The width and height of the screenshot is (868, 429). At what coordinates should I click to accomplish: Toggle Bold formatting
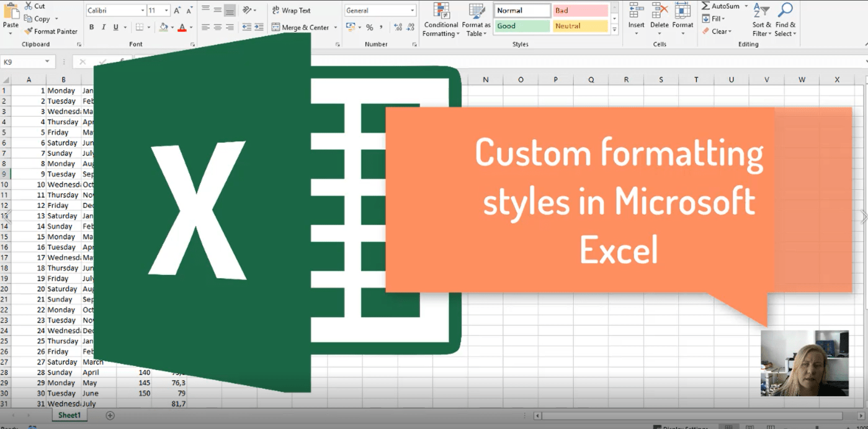pyautogui.click(x=92, y=27)
